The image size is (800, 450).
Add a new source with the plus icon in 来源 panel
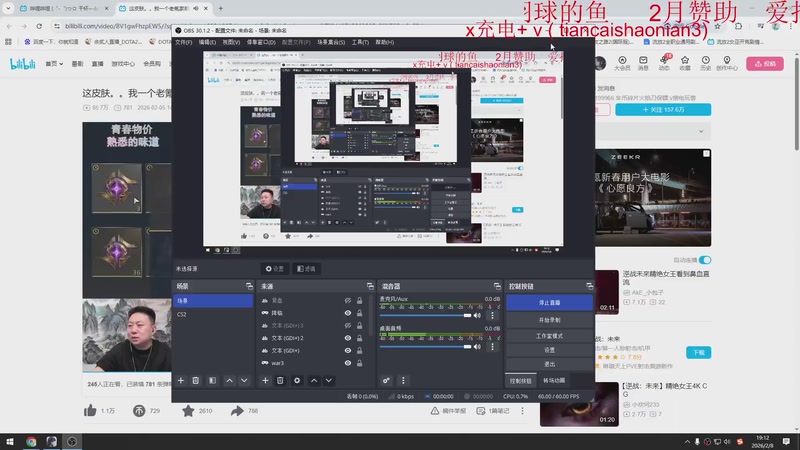click(x=265, y=381)
